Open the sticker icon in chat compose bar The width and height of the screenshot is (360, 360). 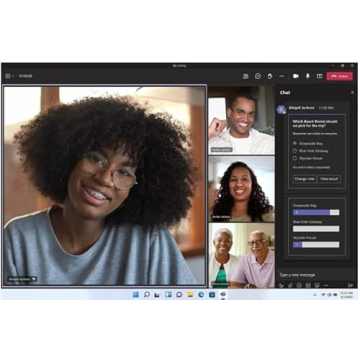(x=317, y=285)
